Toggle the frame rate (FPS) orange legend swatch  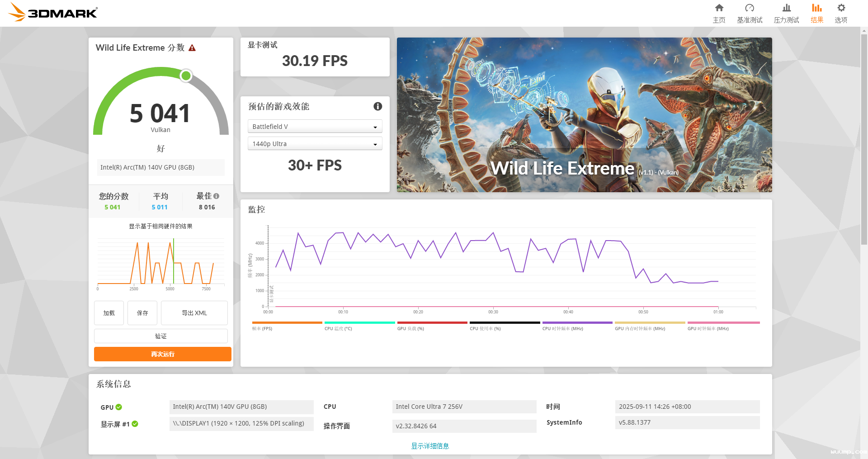pyautogui.click(x=287, y=323)
